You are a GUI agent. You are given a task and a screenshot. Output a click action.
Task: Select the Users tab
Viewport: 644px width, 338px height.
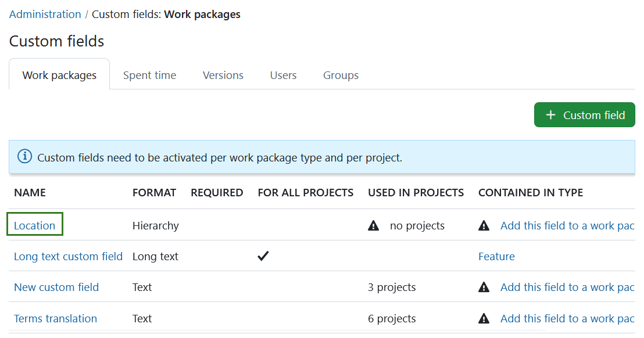pyautogui.click(x=283, y=75)
